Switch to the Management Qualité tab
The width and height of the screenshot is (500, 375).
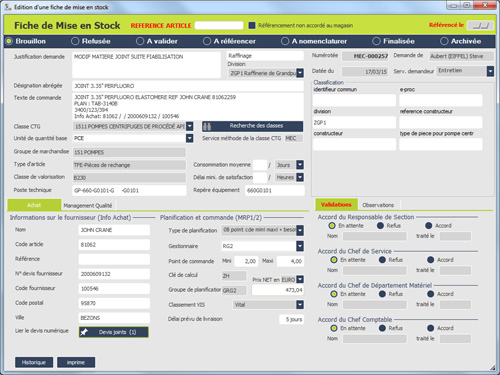coord(88,206)
